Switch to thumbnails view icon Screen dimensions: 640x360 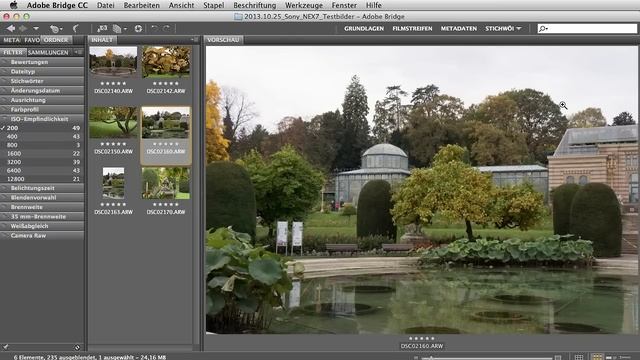(x=597, y=357)
